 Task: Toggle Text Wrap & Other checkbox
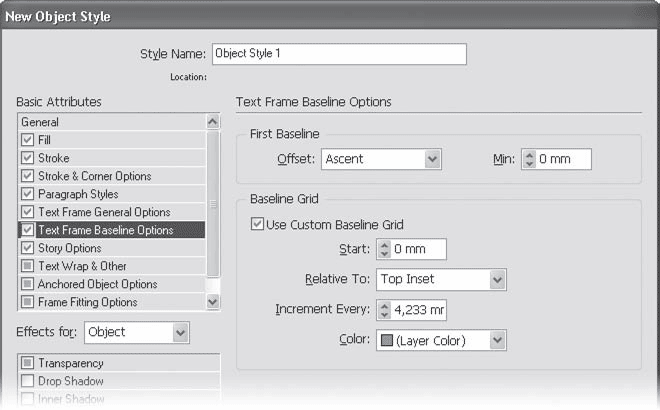tap(27, 266)
